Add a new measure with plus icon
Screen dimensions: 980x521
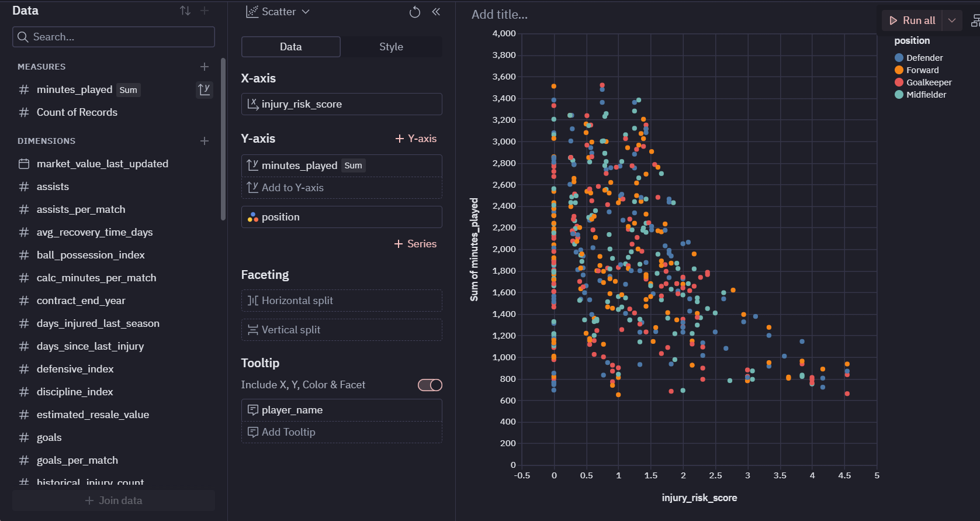205,67
